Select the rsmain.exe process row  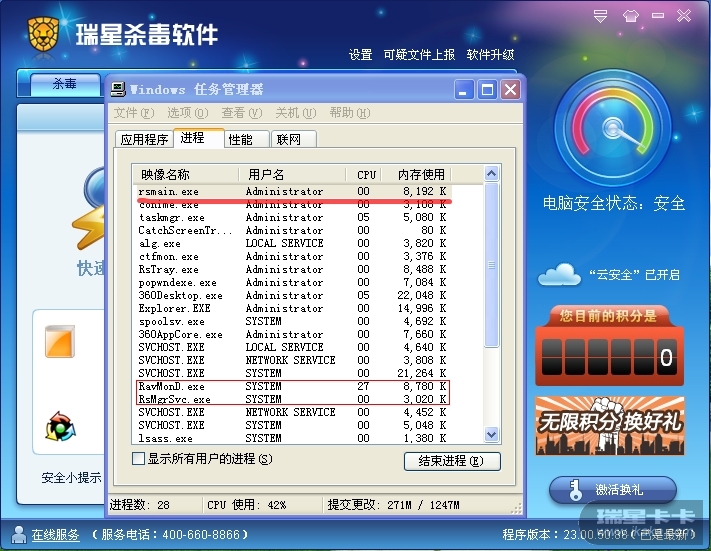click(x=292, y=191)
